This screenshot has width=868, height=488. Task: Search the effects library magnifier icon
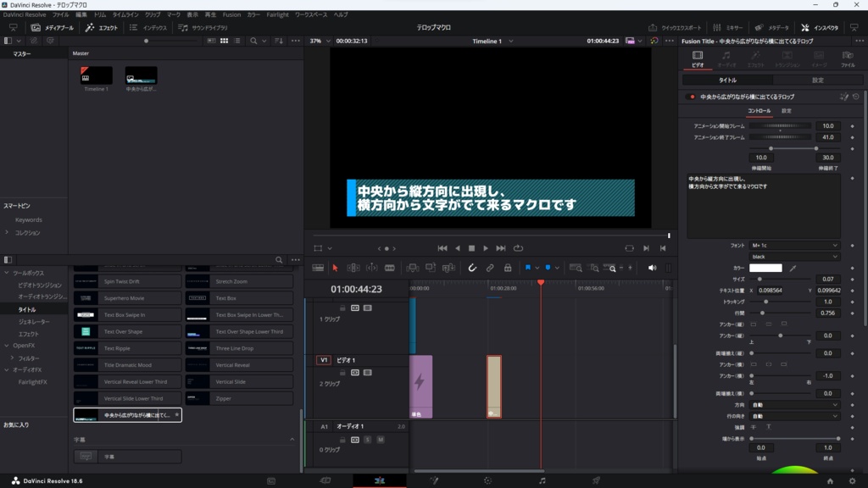tap(279, 260)
